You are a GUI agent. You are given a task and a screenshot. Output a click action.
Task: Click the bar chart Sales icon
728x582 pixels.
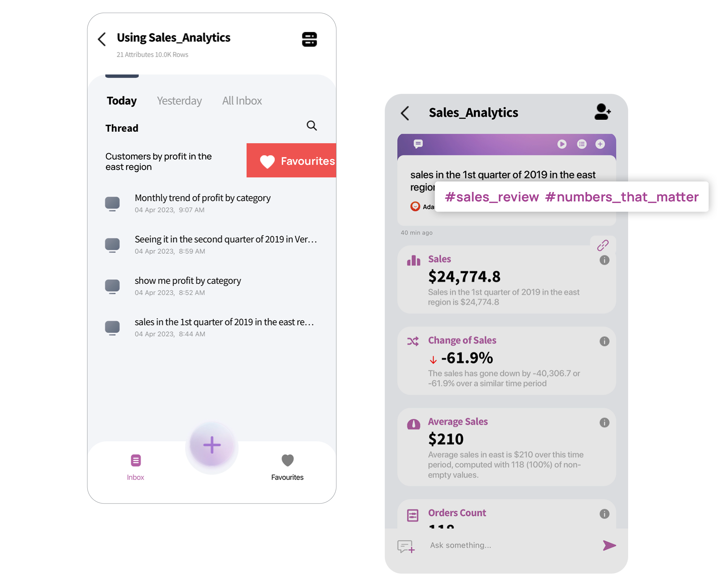pos(414,258)
